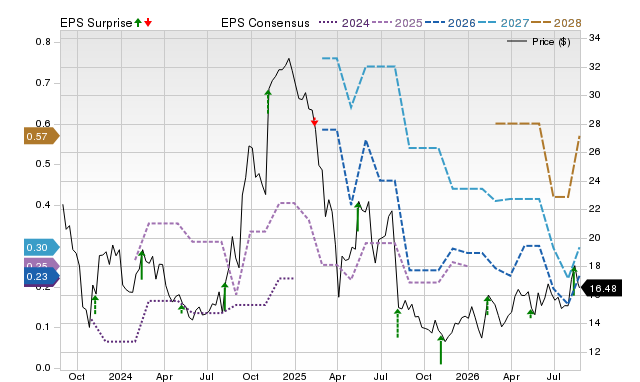Image resolution: width=640 pixels, height=382 pixels.
Task: Select the 2025 EPS Consensus legend entry
Action: (x=397, y=23)
